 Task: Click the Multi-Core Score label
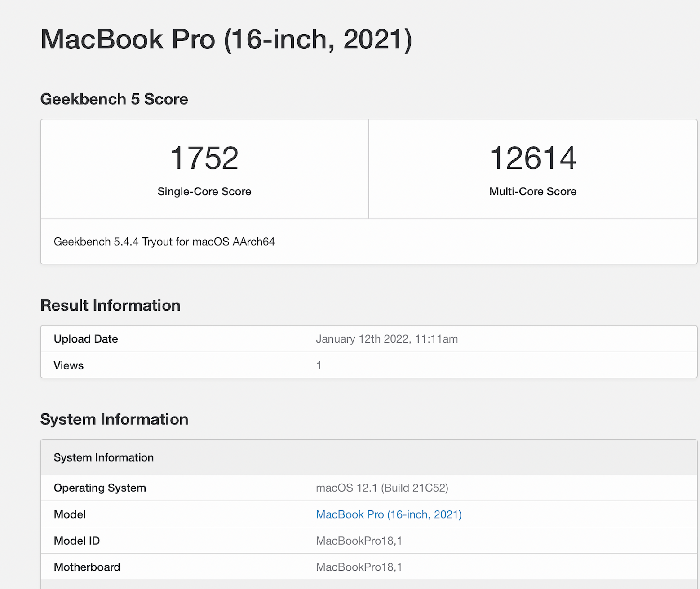[x=532, y=192]
